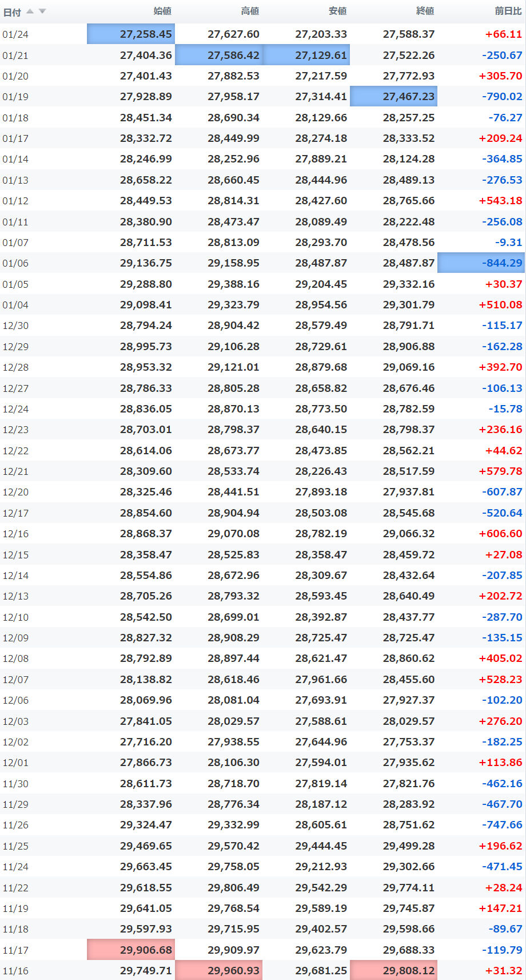Viewport: 526px width, 980px height.
Task: Click date cell 12/16
Action: [x=15, y=534]
